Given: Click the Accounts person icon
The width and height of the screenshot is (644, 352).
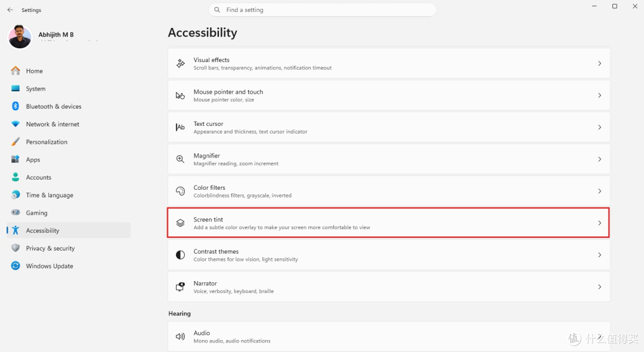Looking at the screenshot, I should pyautogui.click(x=16, y=177).
